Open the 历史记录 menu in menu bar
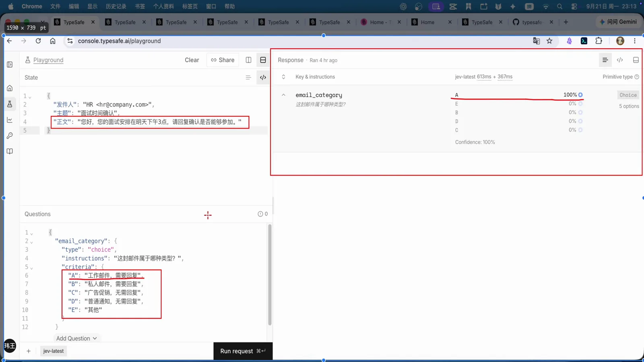644x362 pixels. (116, 6)
